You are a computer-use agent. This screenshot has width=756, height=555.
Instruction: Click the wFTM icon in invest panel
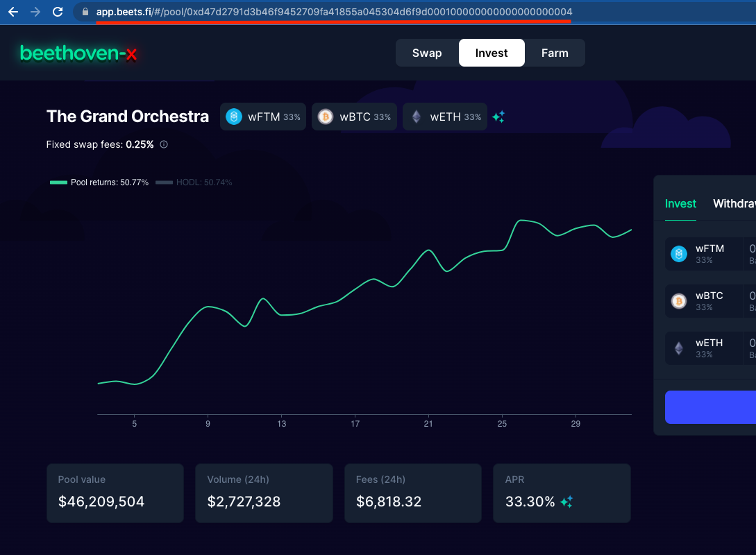(679, 253)
